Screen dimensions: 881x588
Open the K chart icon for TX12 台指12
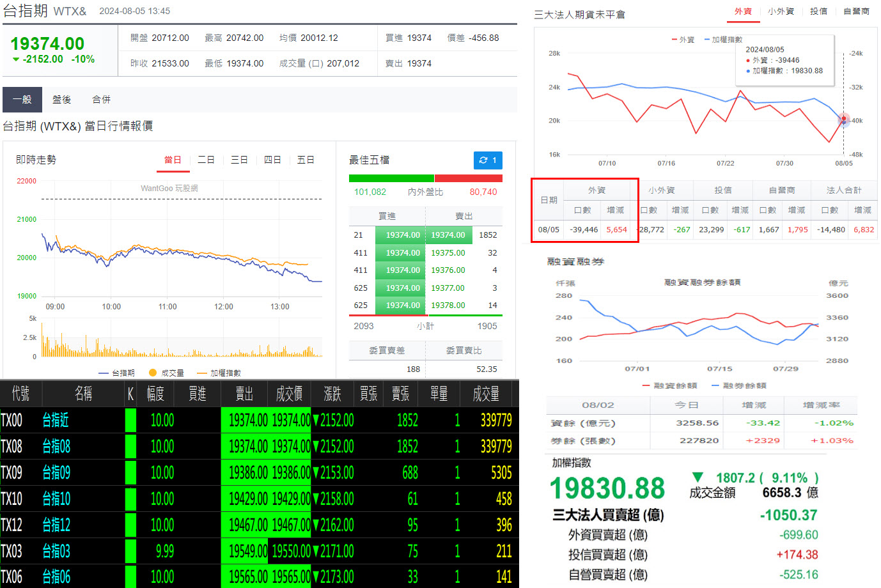pos(130,525)
